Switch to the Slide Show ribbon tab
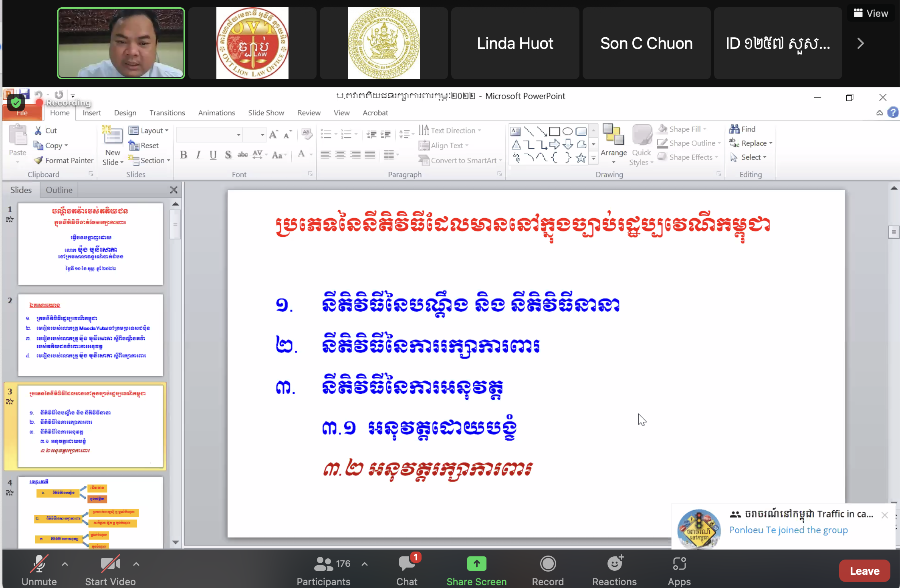 click(266, 113)
